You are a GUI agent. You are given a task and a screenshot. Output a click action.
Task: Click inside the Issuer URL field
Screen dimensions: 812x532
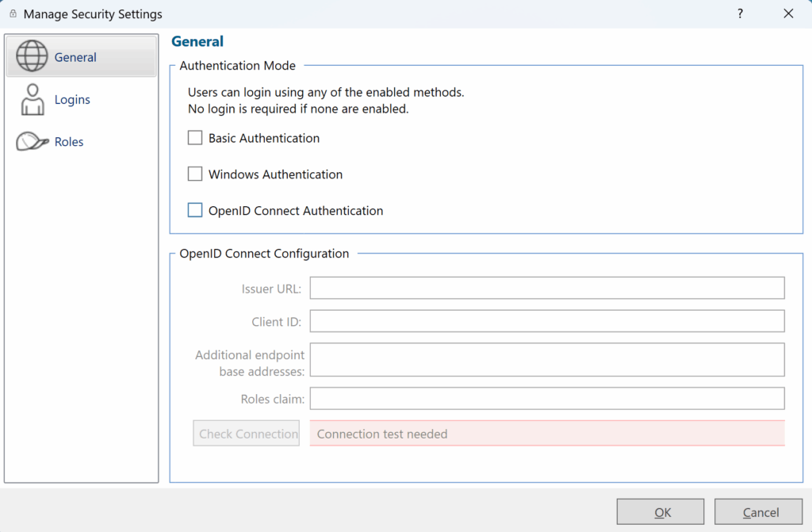tap(546, 288)
